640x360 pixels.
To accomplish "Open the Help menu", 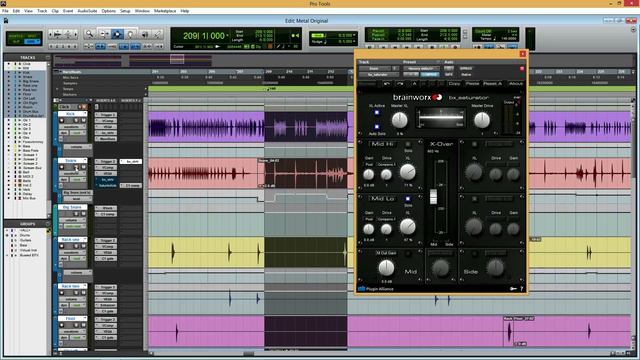I will pyautogui.click(x=184, y=11).
